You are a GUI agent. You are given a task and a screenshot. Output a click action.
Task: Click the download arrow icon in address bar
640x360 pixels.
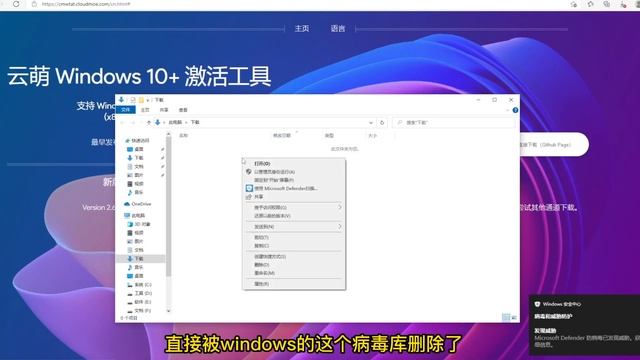pos(158,122)
